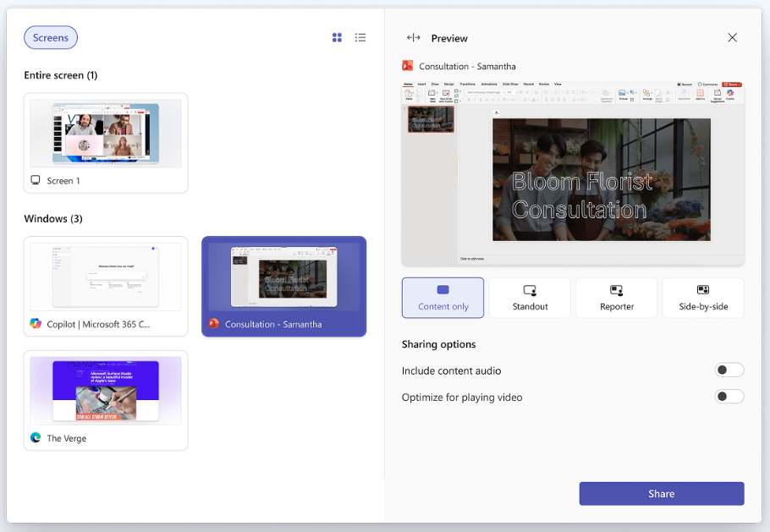Turn on Optimize for playing video
This screenshot has height=532, width=770.
(x=729, y=397)
